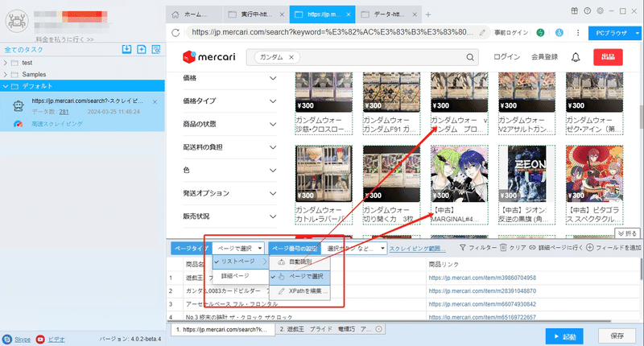Click the Skype icon in footer

[7, 340]
